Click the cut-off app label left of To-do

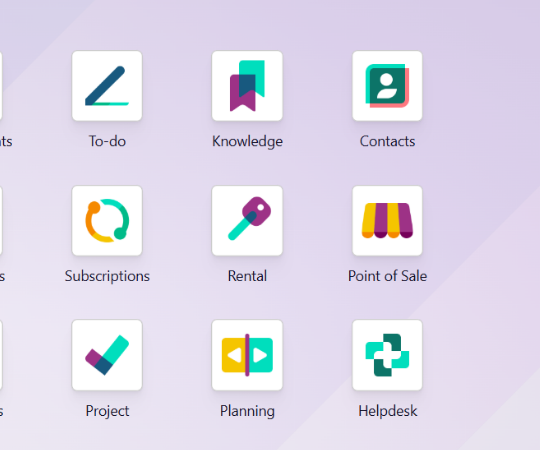coord(6,141)
